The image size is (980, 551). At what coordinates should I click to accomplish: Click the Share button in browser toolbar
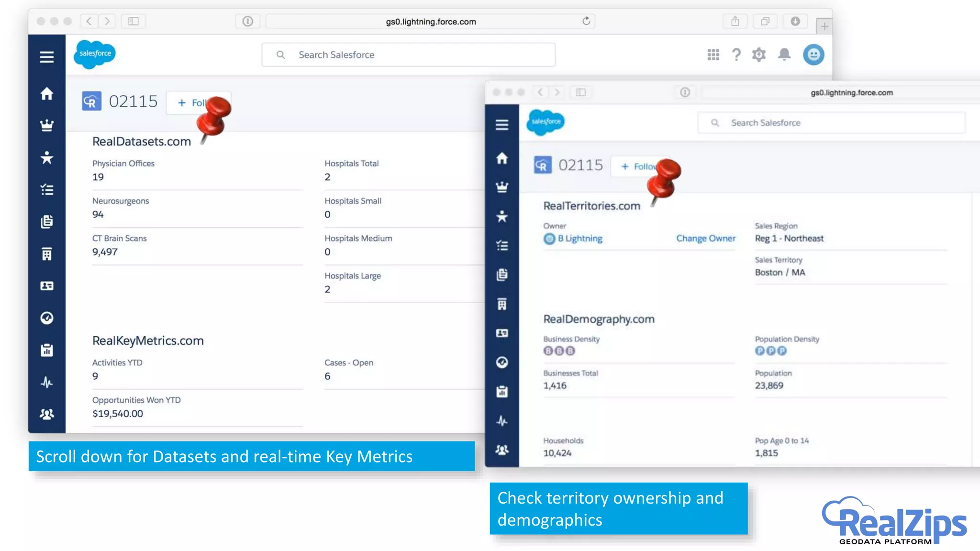pyautogui.click(x=735, y=21)
